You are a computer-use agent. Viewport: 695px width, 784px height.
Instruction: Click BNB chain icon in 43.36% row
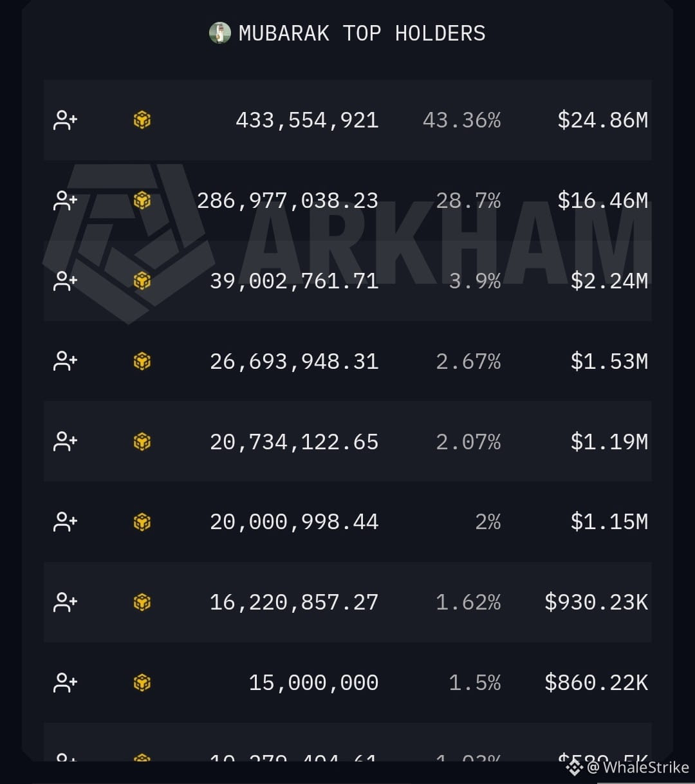point(142,120)
